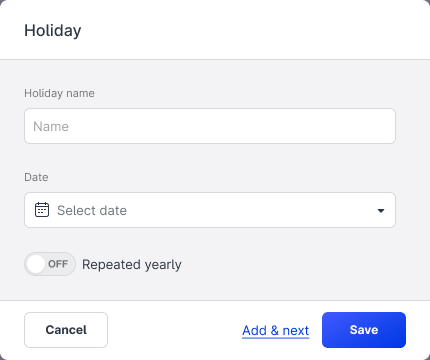Select the underlined Add & next option
The width and height of the screenshot is (430, 360).
pyautogui.click(x=276, y=331)
